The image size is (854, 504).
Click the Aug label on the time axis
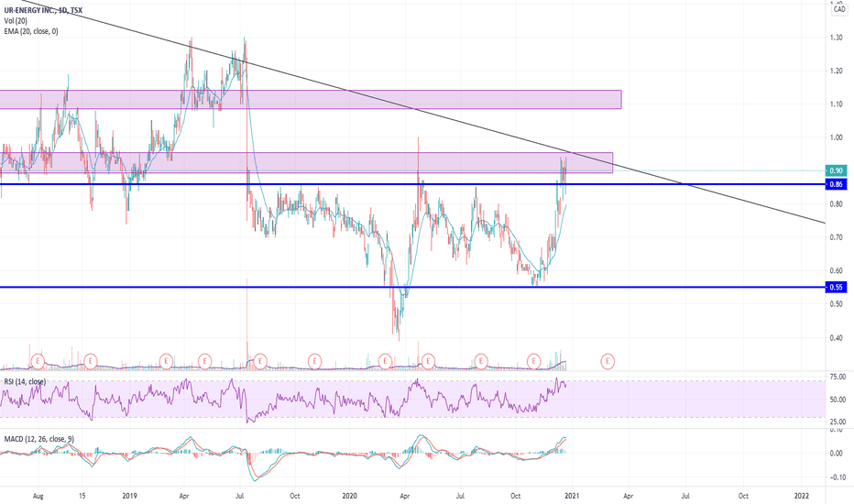(x=38, y=496)
